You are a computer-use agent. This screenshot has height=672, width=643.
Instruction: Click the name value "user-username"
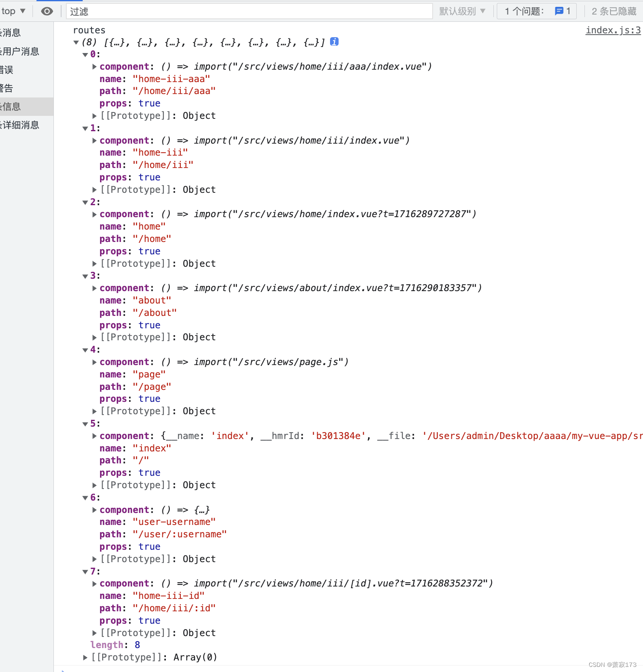(174, 522)
